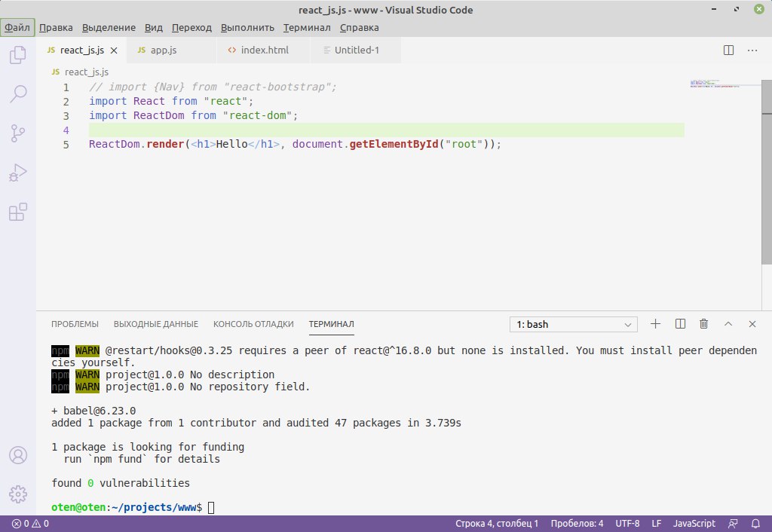The image size is (772, 532).
Task: Click 'import React from "react"' line
Action: point(171,102)
